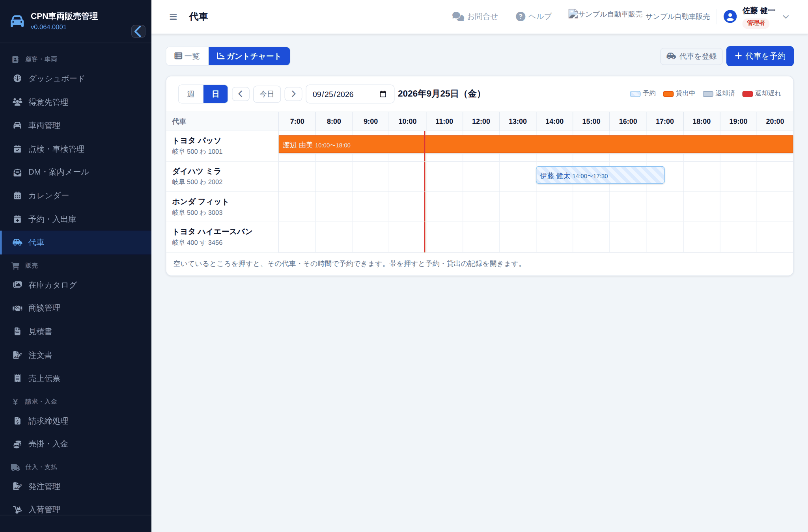
Task: Click the user avatar icon
Action: [730, 17]
